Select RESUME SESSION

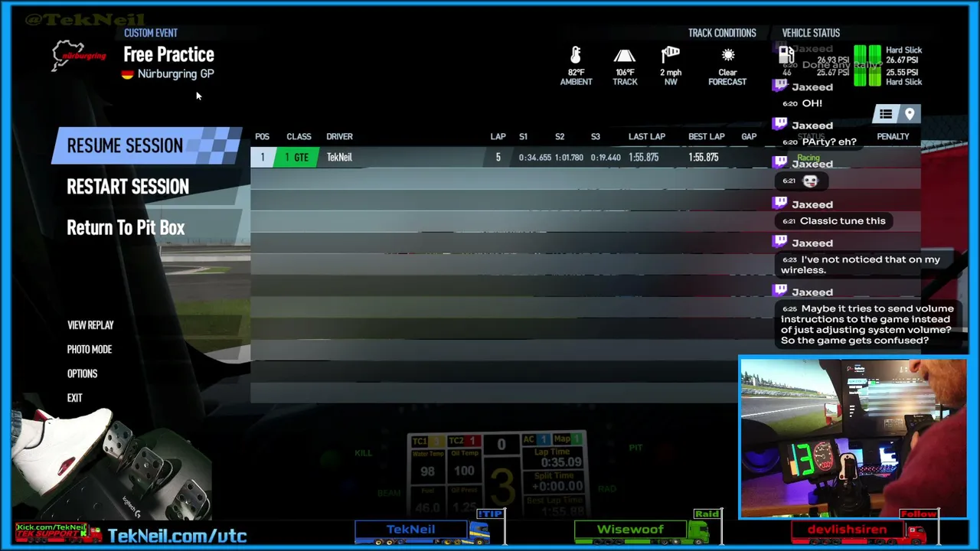point(146,145)
